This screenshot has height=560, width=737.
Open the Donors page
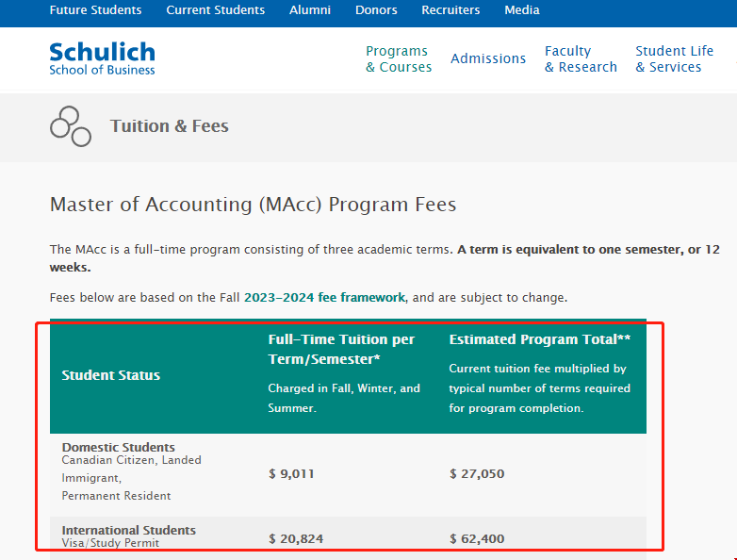(x=376, y=10)
